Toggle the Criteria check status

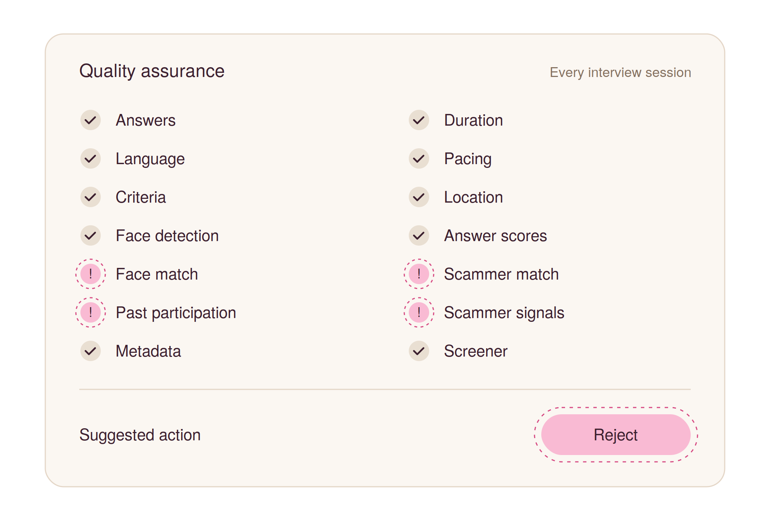pyautogui.click(x=91, y=197)
